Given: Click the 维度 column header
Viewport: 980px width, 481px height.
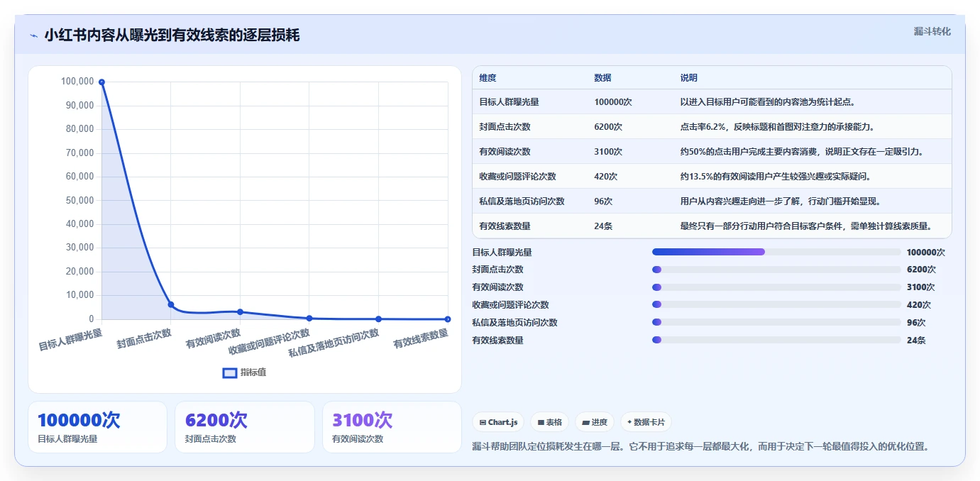Looking at the screenshot, I should (488, 78).
